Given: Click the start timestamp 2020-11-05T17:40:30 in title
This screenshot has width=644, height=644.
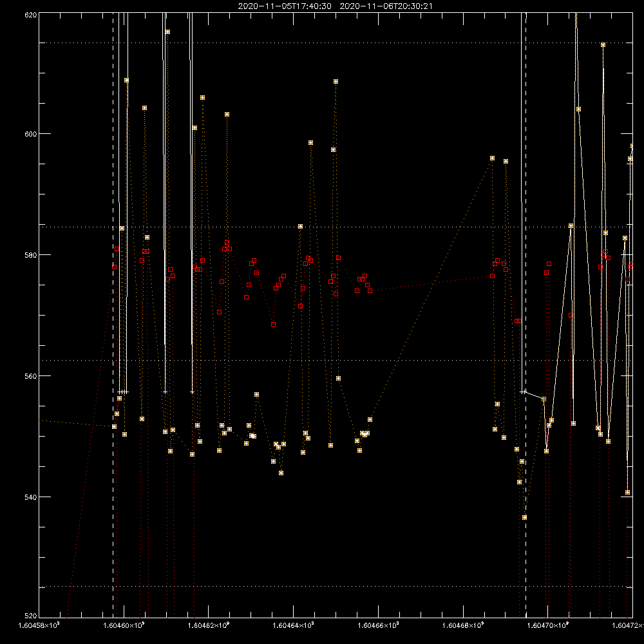Looking at the screenshot, I should pos(285,6).
